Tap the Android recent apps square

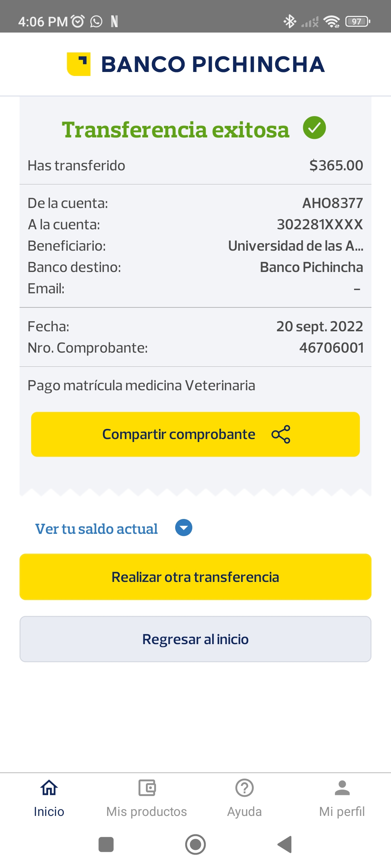(106, 844)
